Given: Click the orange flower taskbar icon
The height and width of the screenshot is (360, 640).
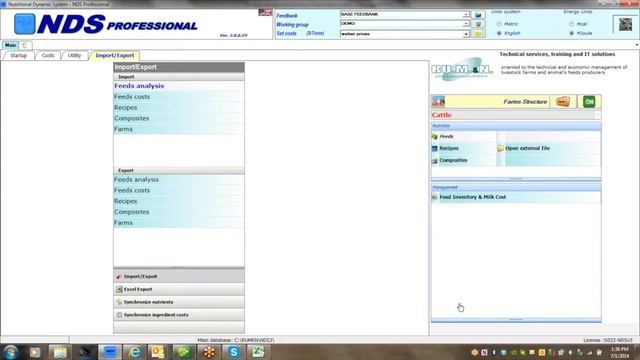Looking at the screenshot, I should [209, 352].
